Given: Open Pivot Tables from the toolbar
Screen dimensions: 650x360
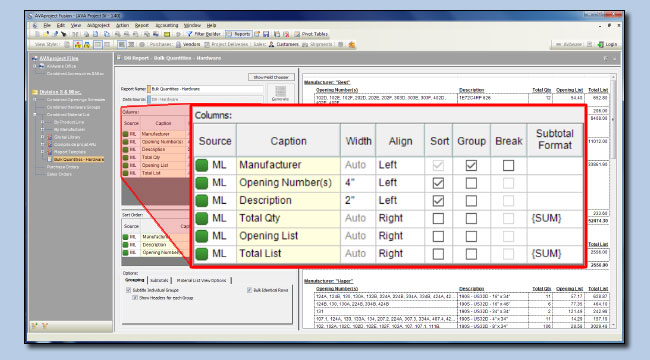Looking at the screenshot, I should pos(311,34).
